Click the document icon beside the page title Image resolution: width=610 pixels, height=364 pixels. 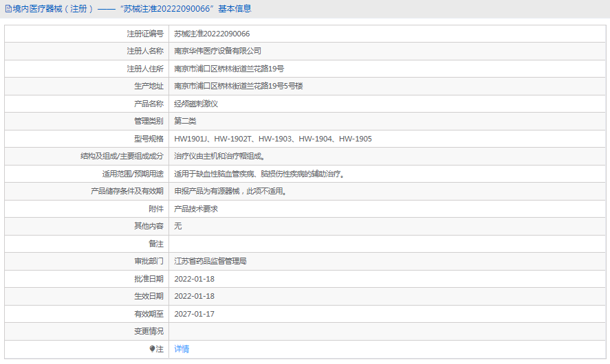click(8, 9)
